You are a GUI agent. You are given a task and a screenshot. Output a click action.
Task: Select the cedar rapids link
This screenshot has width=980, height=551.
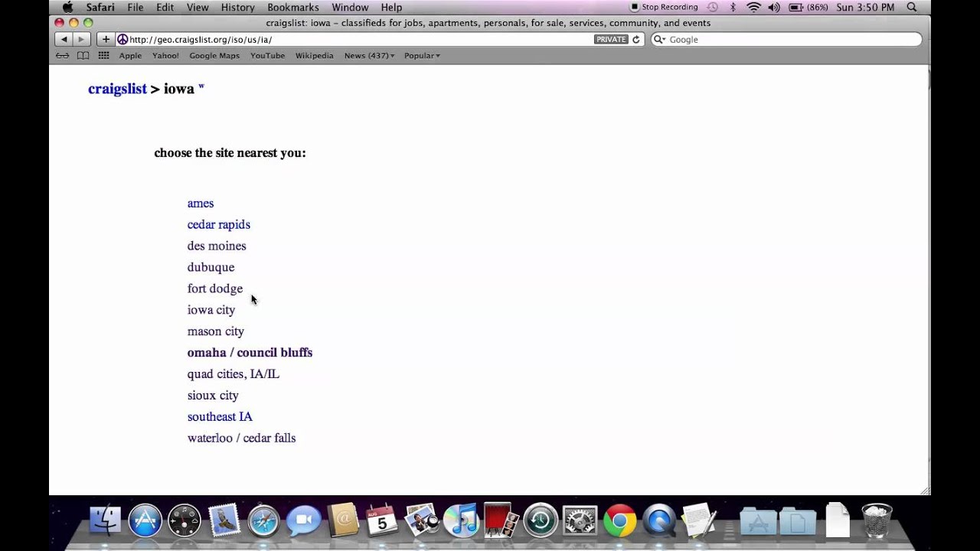pyautogui.click(x=219, y=225)
